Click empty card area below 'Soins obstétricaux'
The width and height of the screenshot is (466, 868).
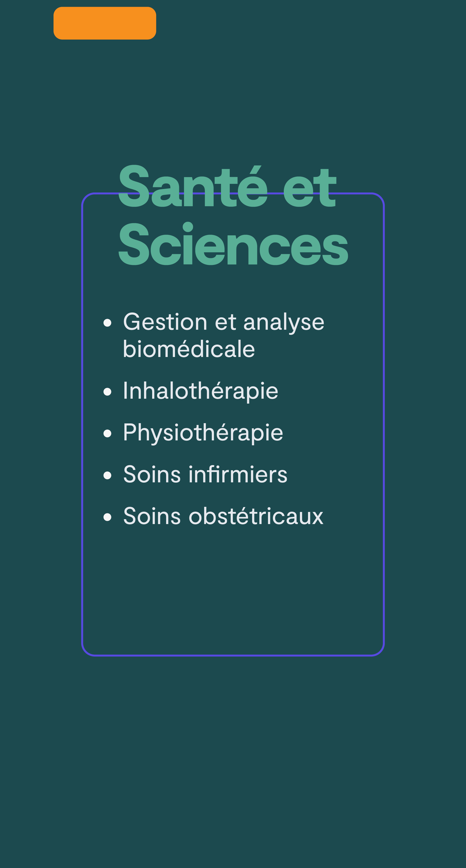[233, 590]
